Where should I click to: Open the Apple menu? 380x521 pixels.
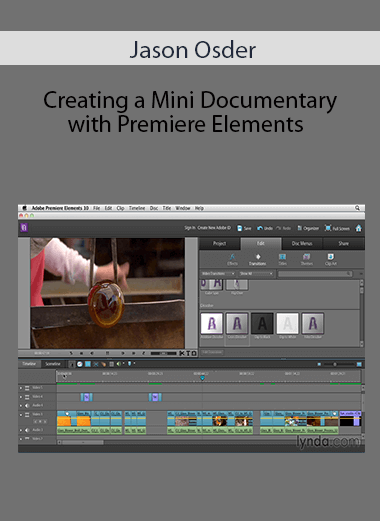tap(24, 208)
